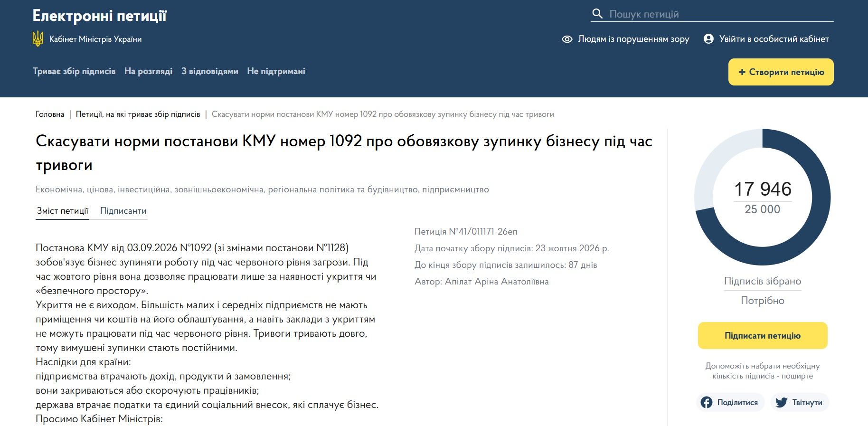Image resolution: width=868 pixels, height=426 pixels.
Task: Open breadcrumb Петиції, на які триває збір підписів
Action: [138, 114]
